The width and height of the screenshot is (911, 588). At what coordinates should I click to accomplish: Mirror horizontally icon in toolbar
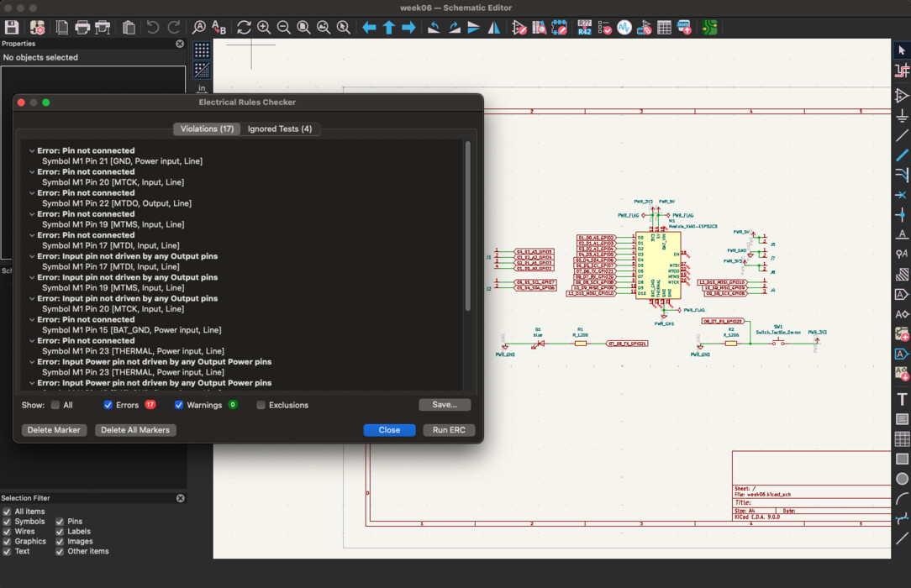tap(494, 27)
